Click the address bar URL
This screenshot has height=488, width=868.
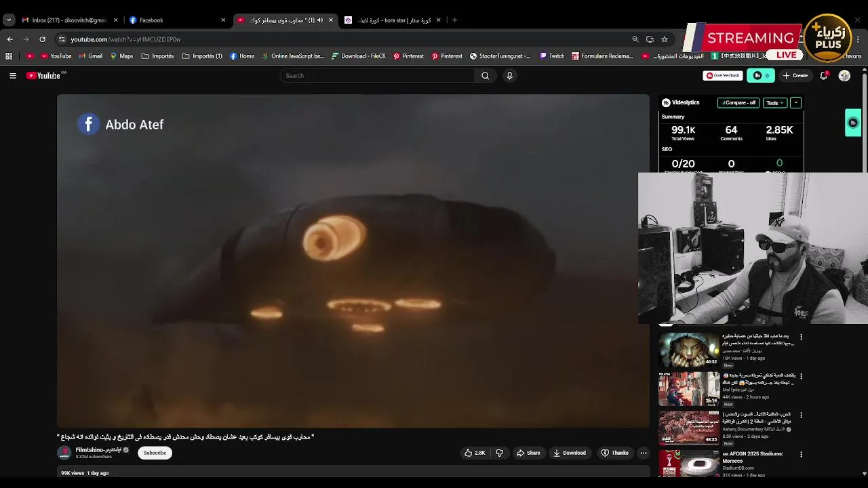click(x=125, y=39)
